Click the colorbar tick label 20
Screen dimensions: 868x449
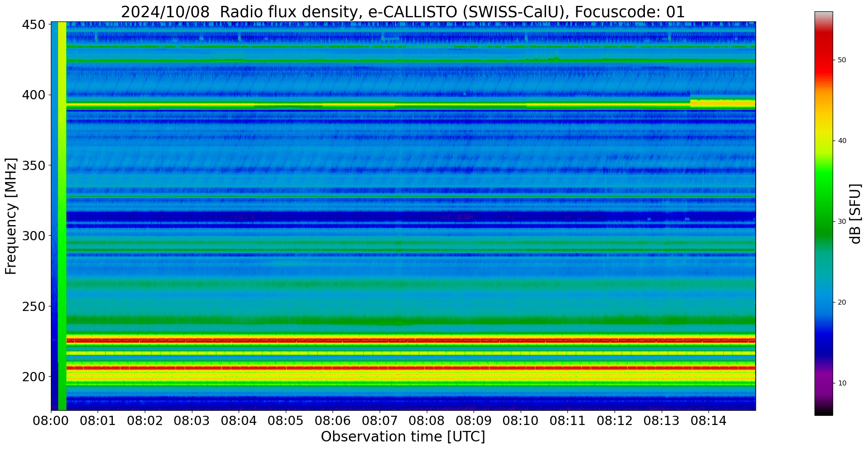842,303
